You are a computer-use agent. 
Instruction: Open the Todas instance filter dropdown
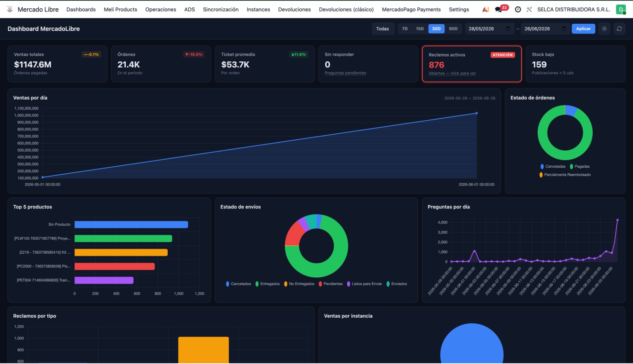[x=383, y=28]
